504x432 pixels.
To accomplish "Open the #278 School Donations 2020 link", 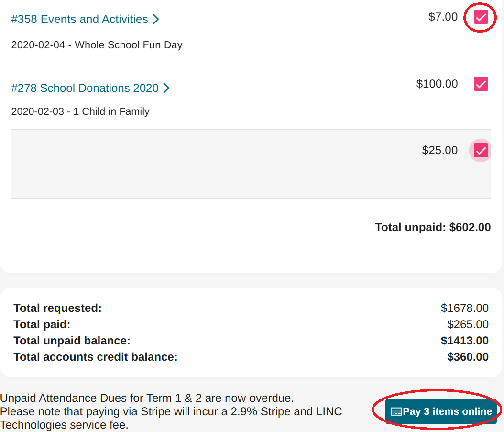I will click(85, 88).
